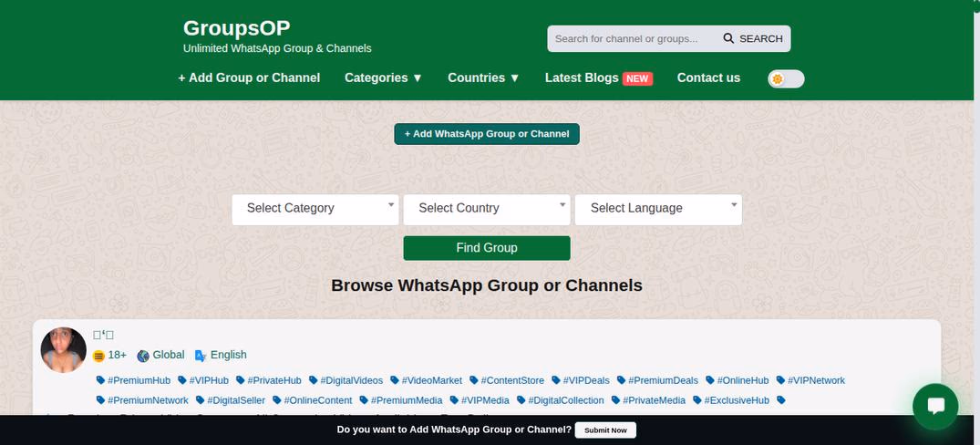Click the Submit Now button in bottom banner
The image size is (980, 445).
tap(605, 430)
